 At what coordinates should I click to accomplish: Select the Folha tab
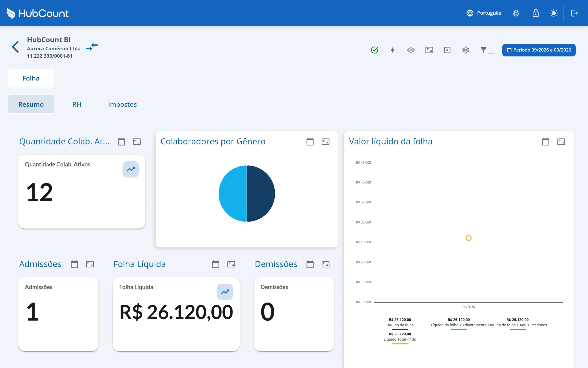tap(31, 78)
